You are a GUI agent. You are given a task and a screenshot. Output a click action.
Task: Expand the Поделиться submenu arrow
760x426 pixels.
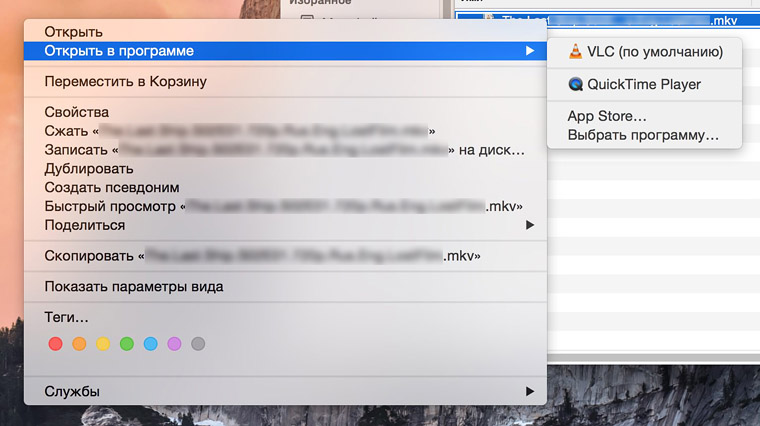[530, 225]
